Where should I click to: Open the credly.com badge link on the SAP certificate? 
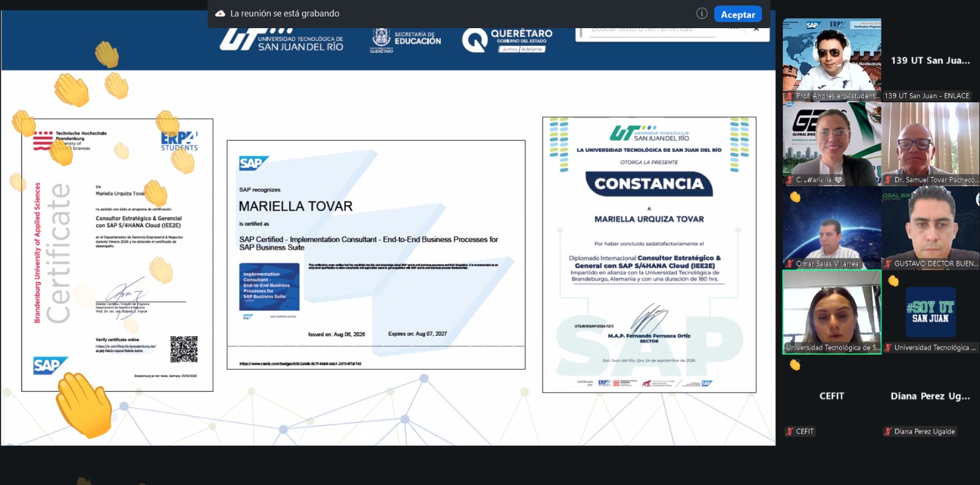pyautogui.click(x=300, y=364)
